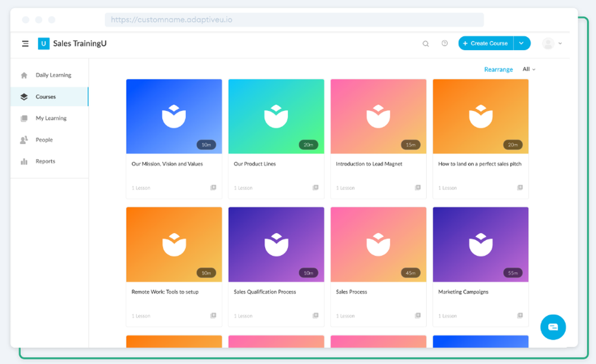The image size is (596, 364).
Task: Click 10m duration badge on Our Mission card
Action: (206, 145)
